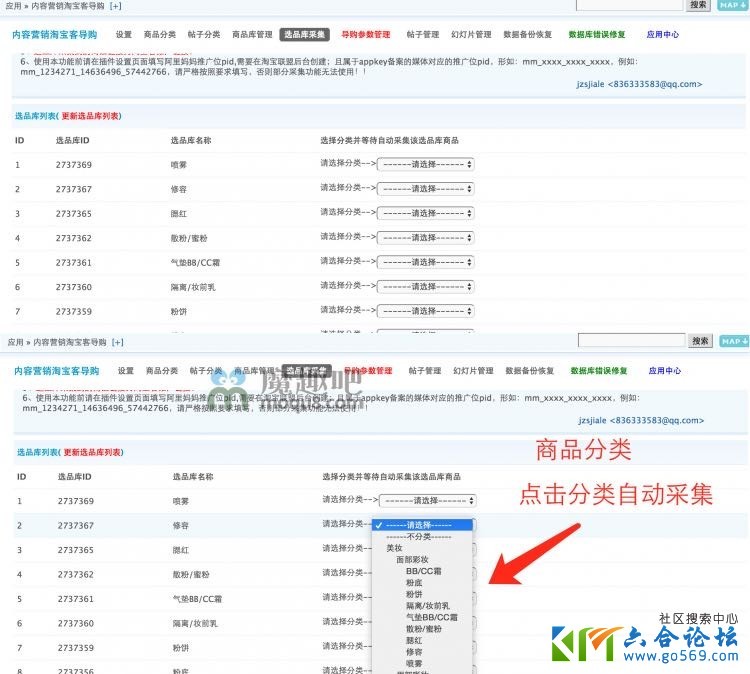750x674 pixels.
Task: Select 选品库采集 tab in upper navigation bar
Action: pyautogui.click(x=305, y=34)
